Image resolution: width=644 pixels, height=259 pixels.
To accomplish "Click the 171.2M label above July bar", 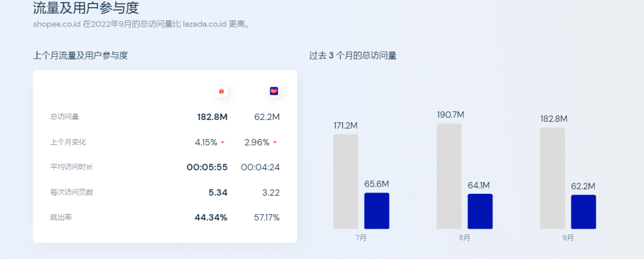I will pos(345,126).
